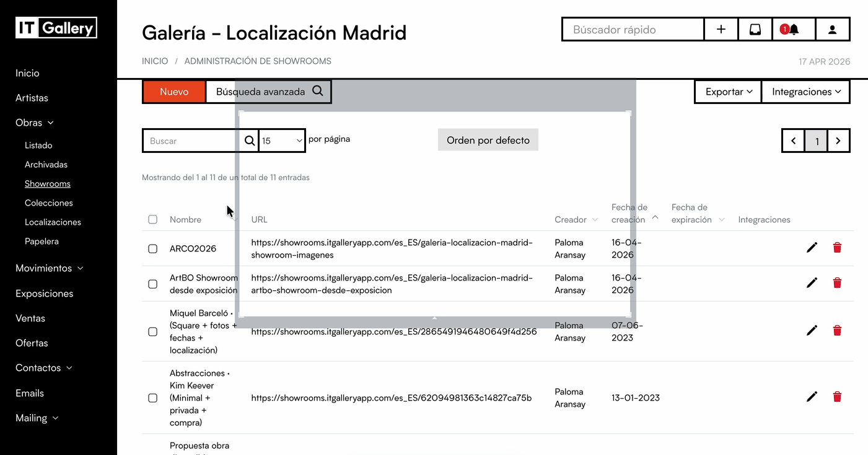Open the inbox tray icon
This screenshot has width=868, height=455.
(755, 29)
